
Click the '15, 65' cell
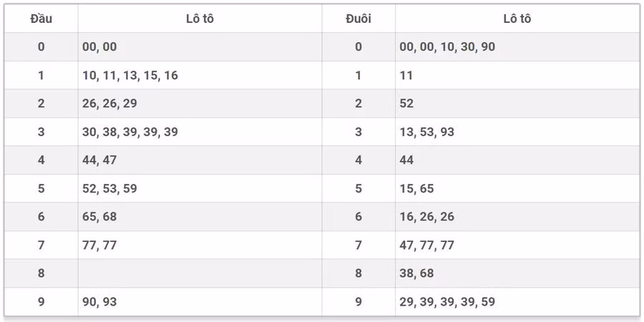click(x=416, y=189)
